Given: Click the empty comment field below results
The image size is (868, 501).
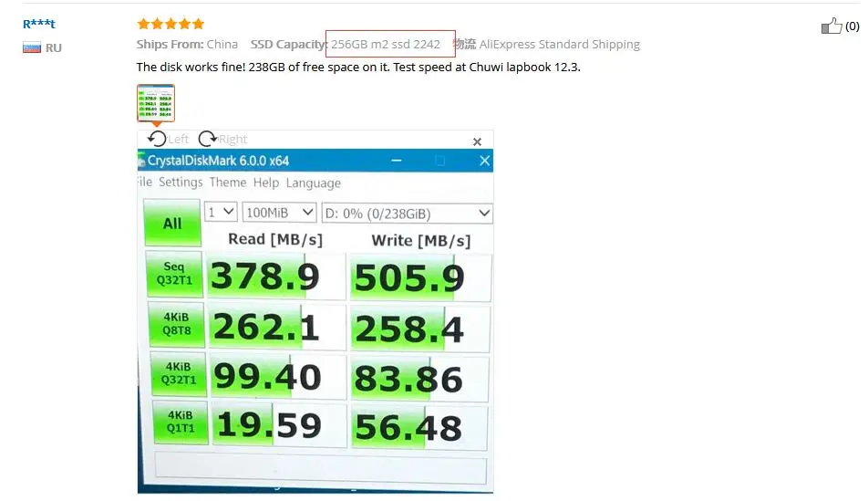Looking at the screenshot, I should click(x=321, y=468).
